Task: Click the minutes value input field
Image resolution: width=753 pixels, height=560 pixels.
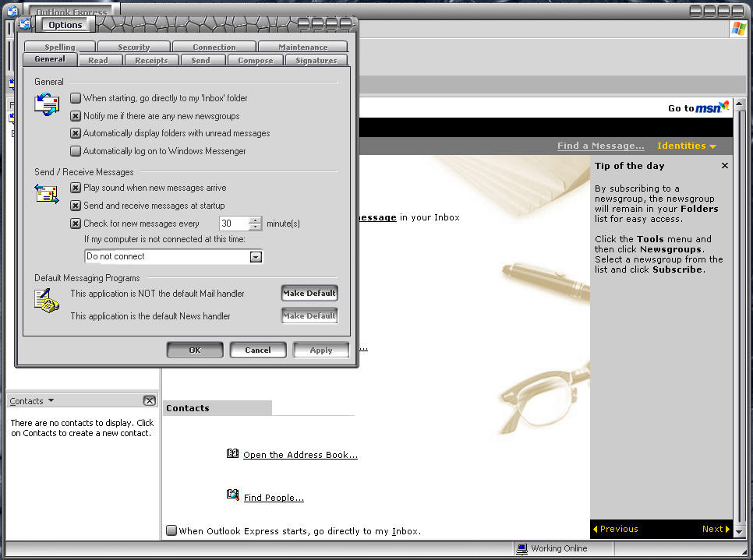Action: pos(235,224)
